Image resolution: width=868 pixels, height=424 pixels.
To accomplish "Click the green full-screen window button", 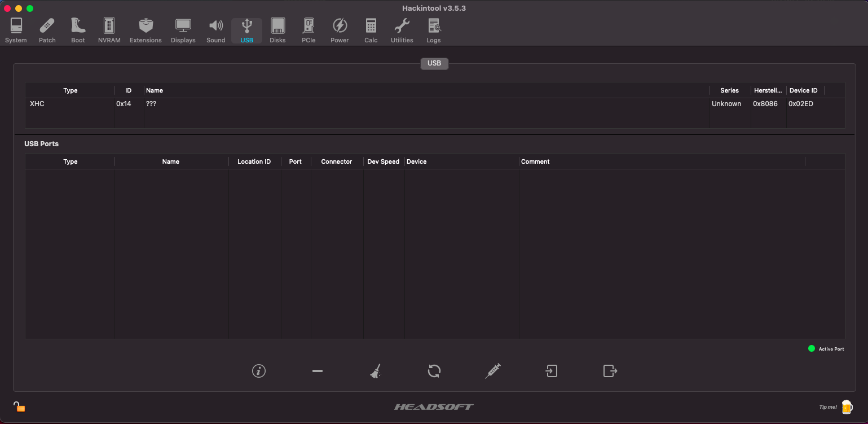I will coord(30,8).
